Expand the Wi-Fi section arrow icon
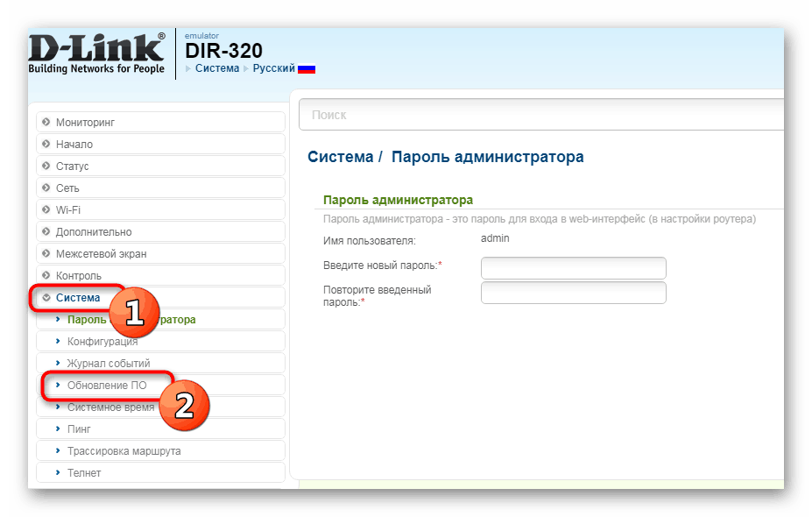 click(46, 209)
